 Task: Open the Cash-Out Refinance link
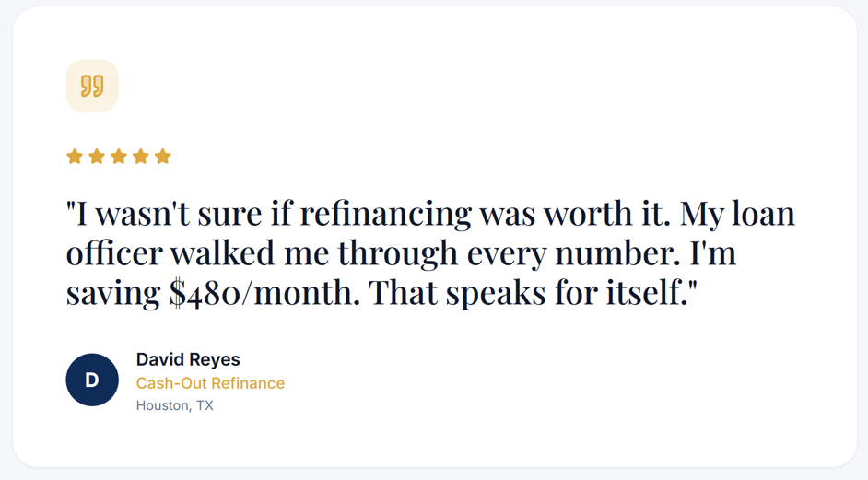tap(210, 383)
